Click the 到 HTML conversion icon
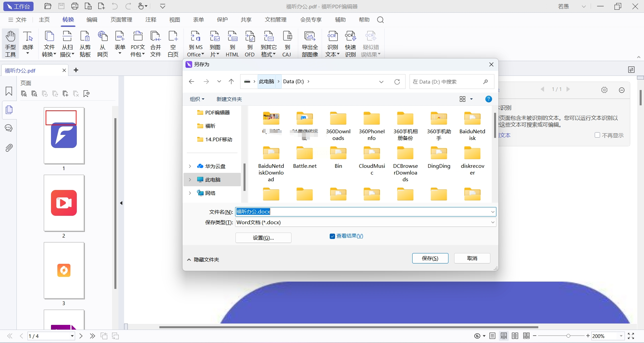644x343 pixels. click(x=232, y=44)
